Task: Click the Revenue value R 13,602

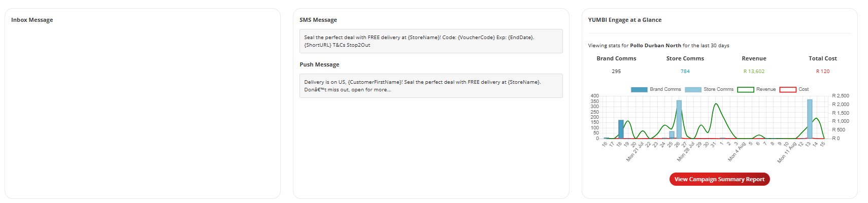Action: coord(754,72)
